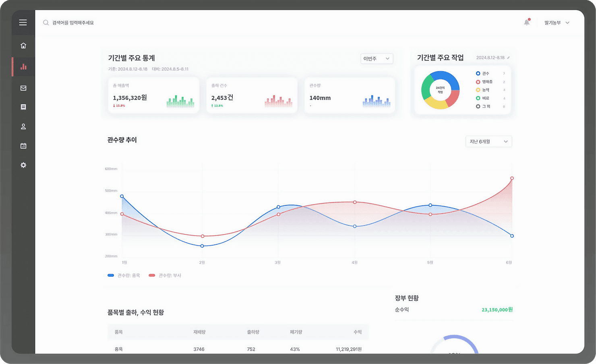Click the 43% discard rate cell
This screenshot has width=596, height=364.
(x=295, y=349)
